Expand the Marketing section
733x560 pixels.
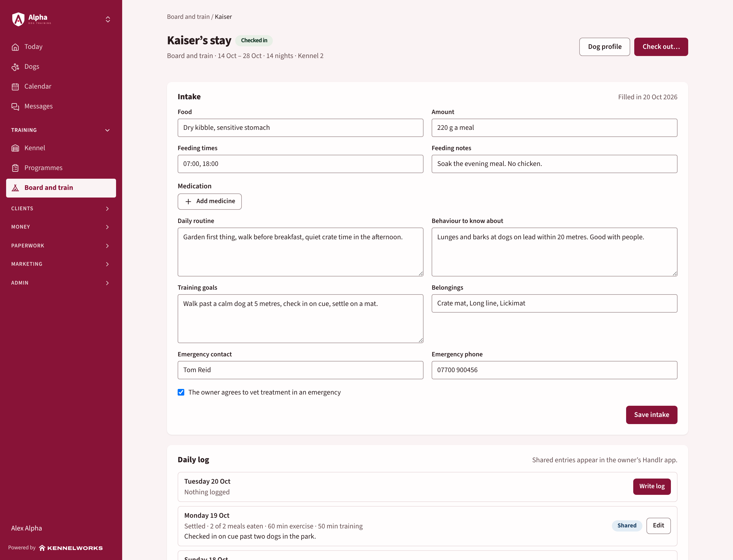(61, 264)
